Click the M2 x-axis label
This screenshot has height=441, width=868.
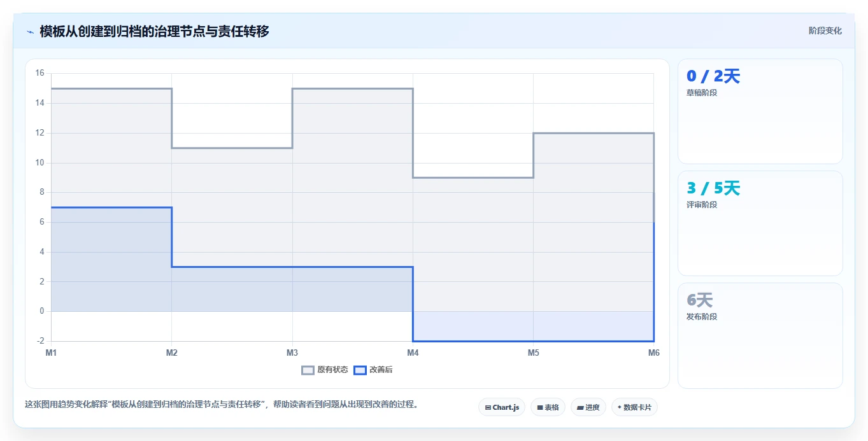(x=171, y=353)
